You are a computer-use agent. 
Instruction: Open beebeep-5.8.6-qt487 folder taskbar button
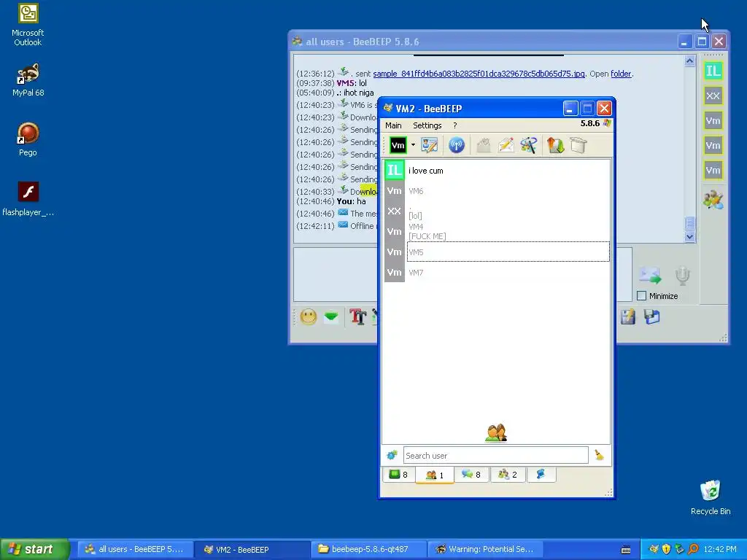click(x=368, y=549)
